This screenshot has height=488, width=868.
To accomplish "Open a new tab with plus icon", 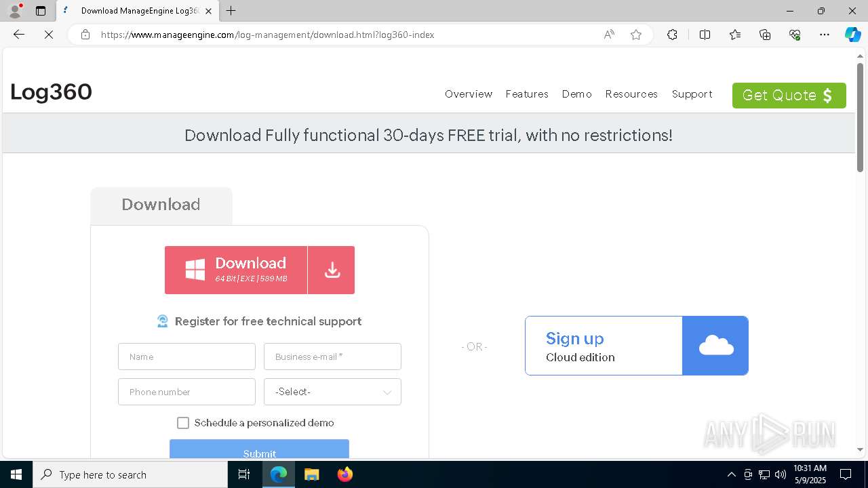I will click(x=231, y=11).
